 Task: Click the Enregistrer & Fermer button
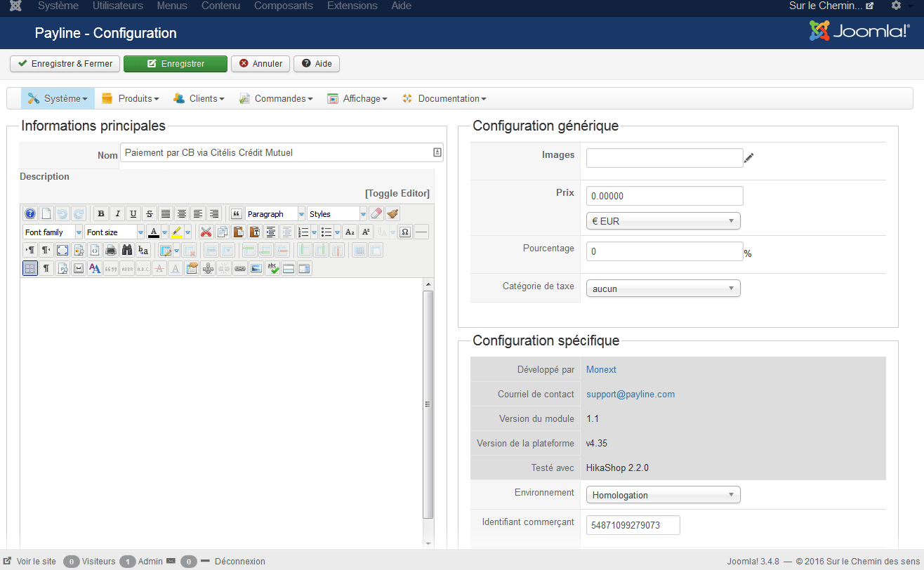(65, 64)
